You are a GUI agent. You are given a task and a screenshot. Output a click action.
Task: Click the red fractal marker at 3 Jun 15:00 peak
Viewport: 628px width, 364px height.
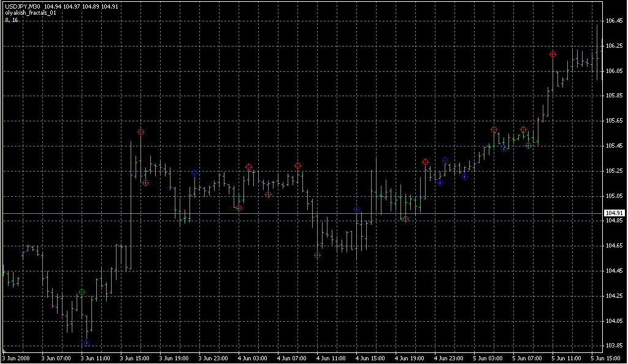140,132
